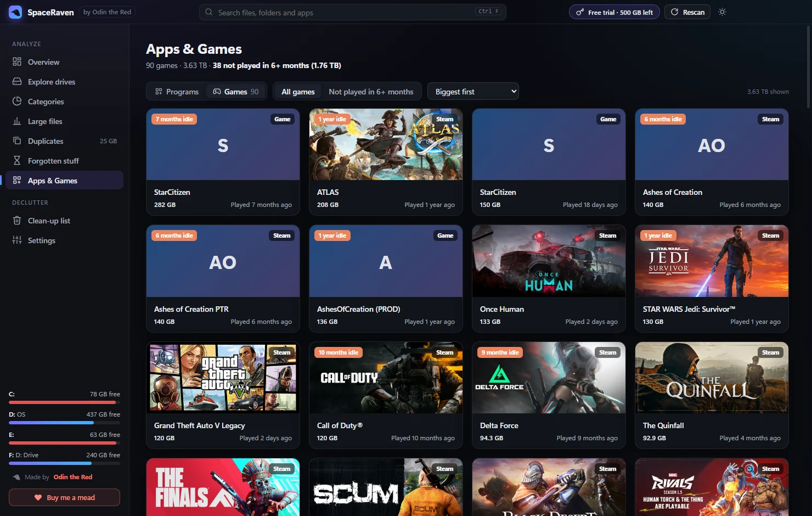
Task: Click the D: OS drive usage bar
Action: pyautogui.click(x=64, y=423)
